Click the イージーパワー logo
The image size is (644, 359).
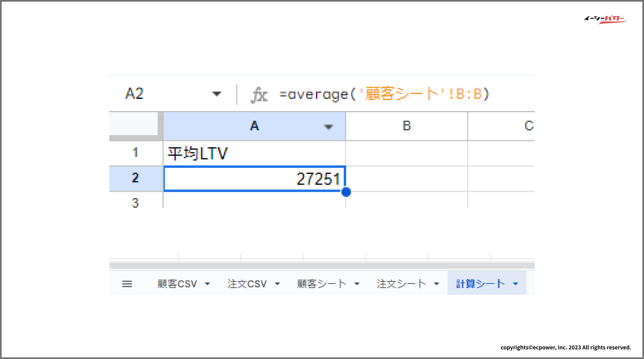(x=605, y=19)
